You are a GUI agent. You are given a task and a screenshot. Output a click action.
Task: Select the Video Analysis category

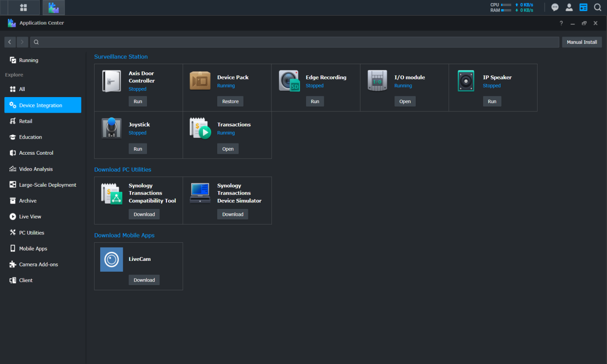(x=36, y=169)
